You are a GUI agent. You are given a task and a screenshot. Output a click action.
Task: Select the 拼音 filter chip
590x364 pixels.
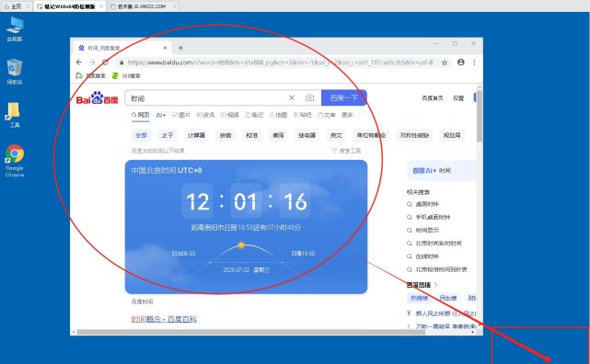click(x=226, y=135)
